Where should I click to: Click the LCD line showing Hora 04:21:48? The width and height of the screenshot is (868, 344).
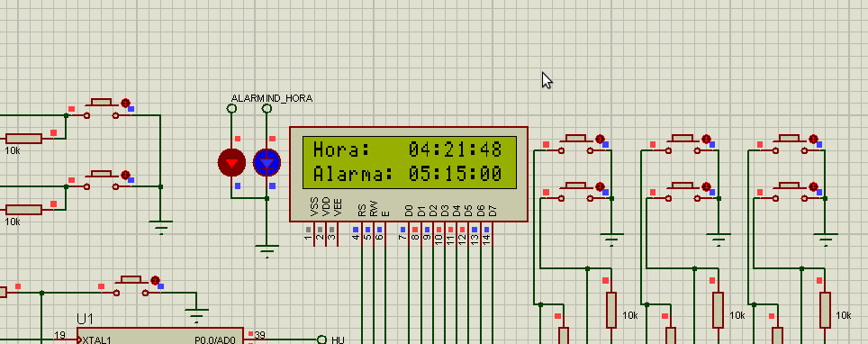click(408, 149)
